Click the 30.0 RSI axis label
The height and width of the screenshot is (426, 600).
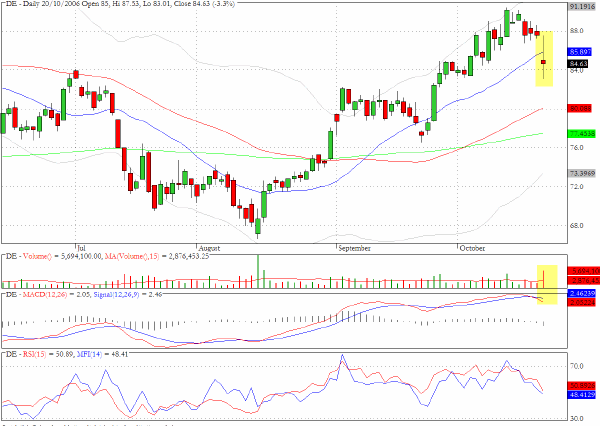pyautogui.click(x=577, y=419)
